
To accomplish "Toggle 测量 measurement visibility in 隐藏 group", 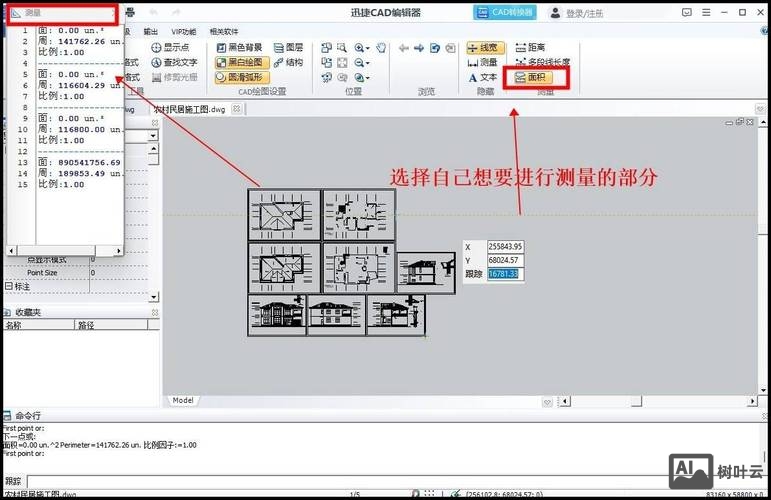I will point(482,62).
